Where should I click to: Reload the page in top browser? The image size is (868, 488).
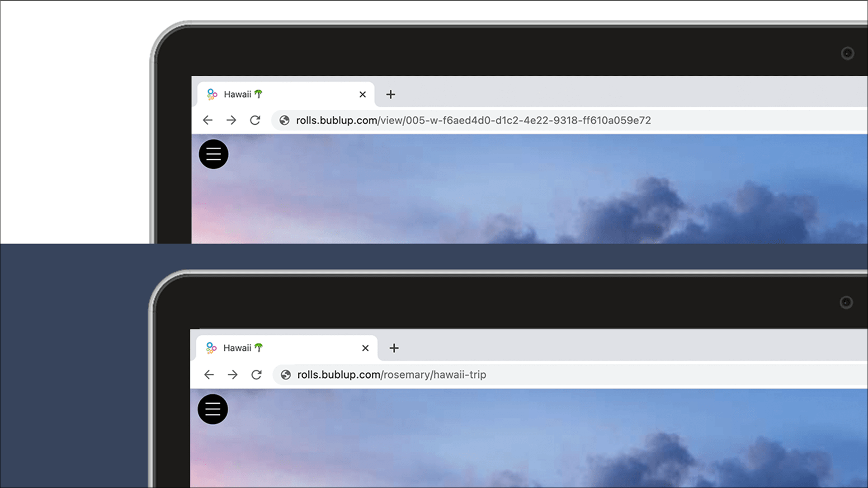(255, 120)
